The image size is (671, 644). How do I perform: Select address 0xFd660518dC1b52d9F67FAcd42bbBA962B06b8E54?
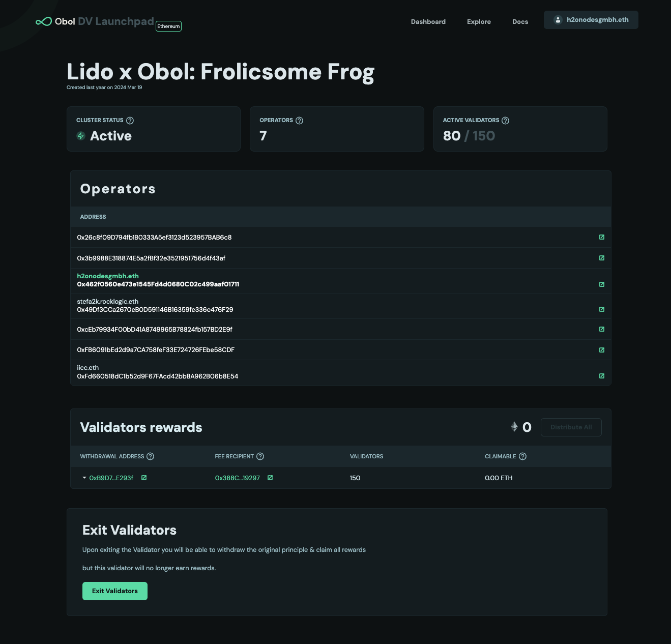tap(158, 376)
